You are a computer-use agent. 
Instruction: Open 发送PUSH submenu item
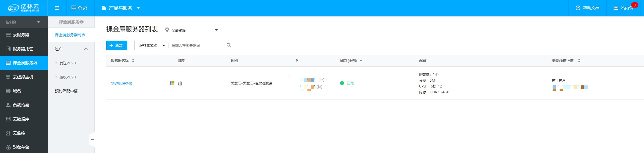coord(68,63)
